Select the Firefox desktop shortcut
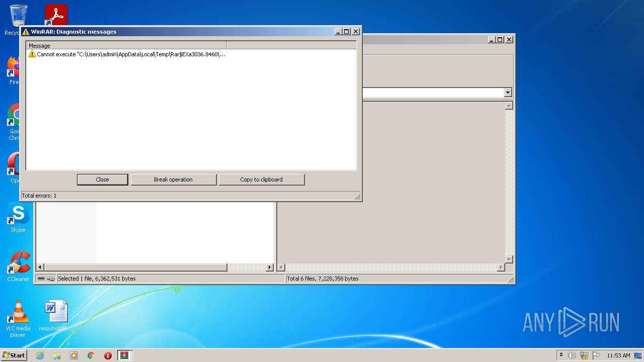 [x=13, y=70]
